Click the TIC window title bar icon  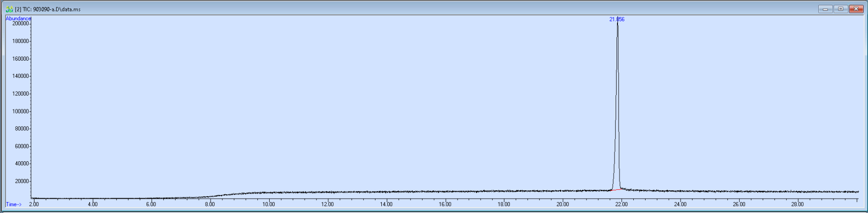(9, 9)
